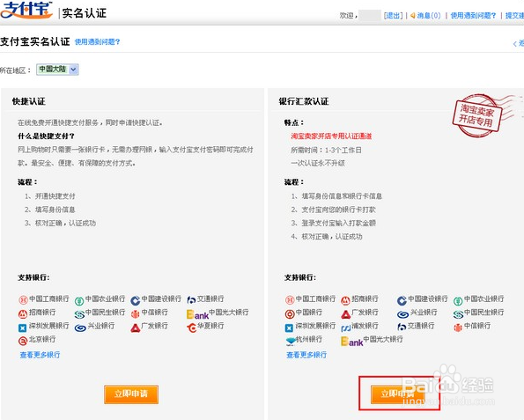Click 中国银行 icon
524x420 pixels.
pos(290,314)
